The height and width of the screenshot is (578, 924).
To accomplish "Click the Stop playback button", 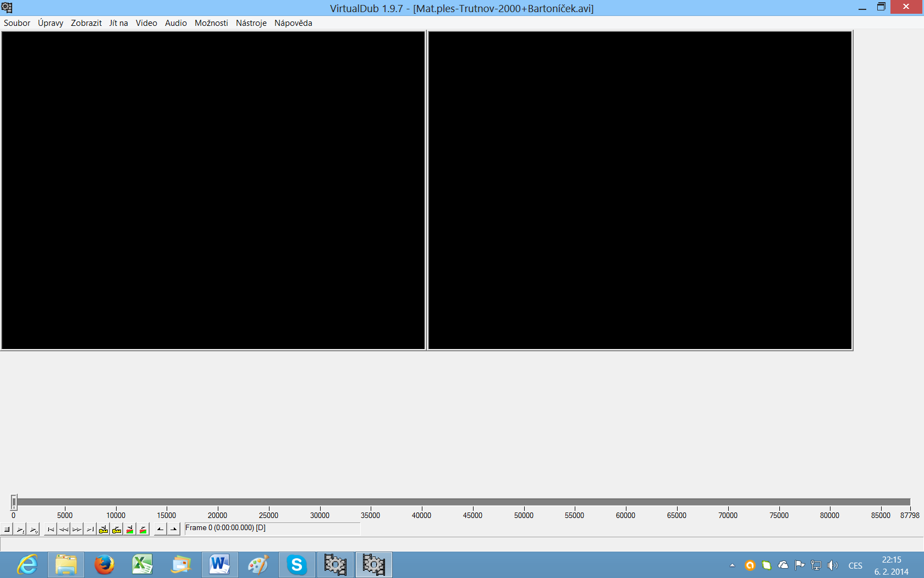I will [7, 530].
